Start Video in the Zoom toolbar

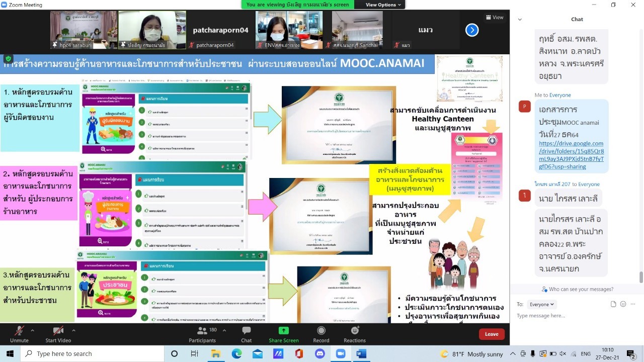click(x=58, y=334)
